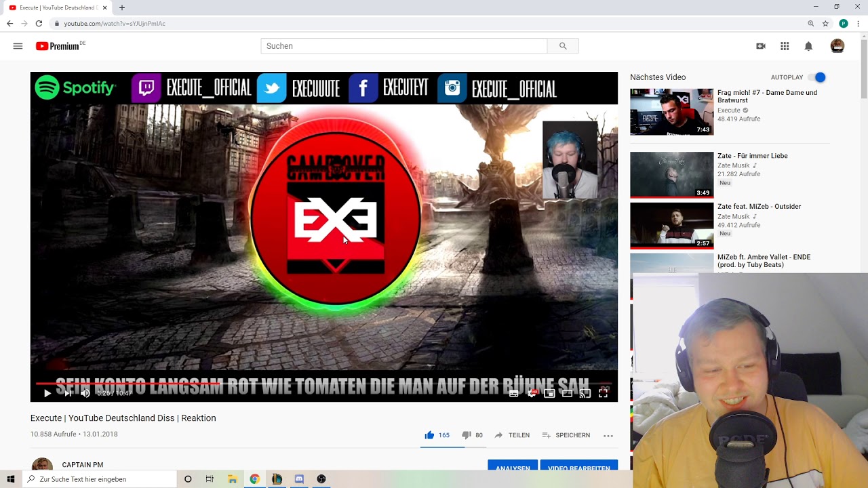Select the Execute YouTube browser tab
The height and width of the screenshot is (488, 868).
coord(58,7)
